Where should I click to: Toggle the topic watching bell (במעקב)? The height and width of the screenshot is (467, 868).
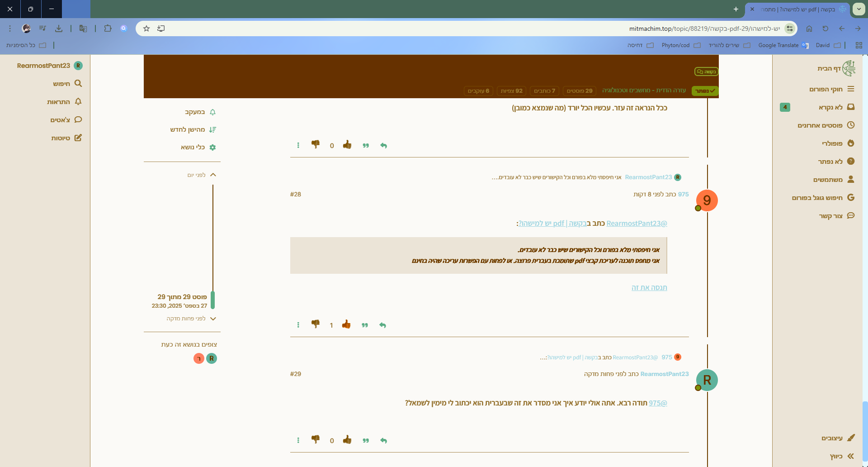pyautogui.click(x=200, y=112)
